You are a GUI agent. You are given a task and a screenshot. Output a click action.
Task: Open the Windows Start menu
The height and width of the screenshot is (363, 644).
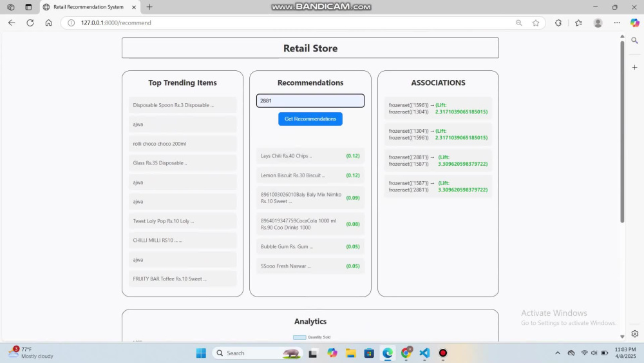[201, 353]
